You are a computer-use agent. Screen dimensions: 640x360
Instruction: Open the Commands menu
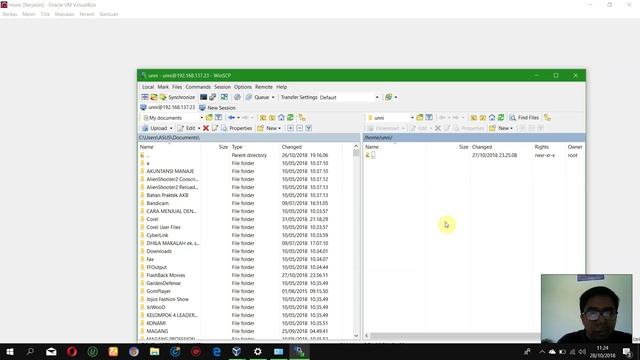point(198,87)
